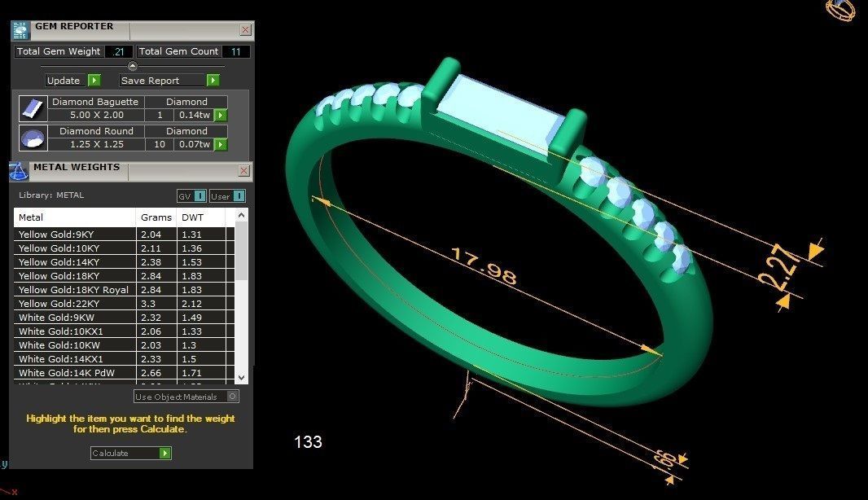
Task: Click green arrow beside 0.07tw round weight
Action: [221, 144]
